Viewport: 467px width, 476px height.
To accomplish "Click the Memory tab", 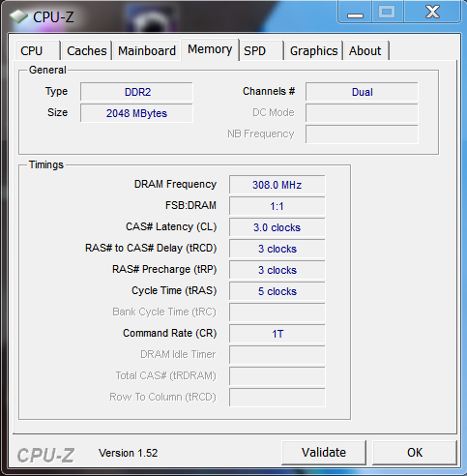I will coord(210,49).
